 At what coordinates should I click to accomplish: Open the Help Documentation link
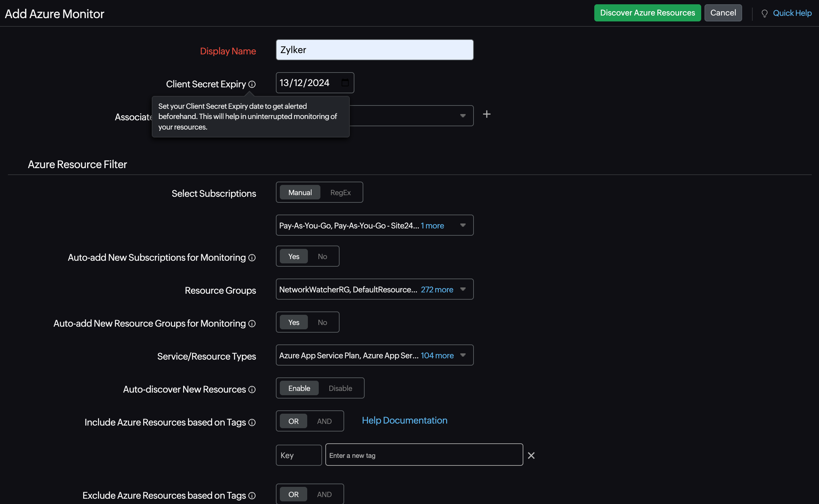[404, 421]
